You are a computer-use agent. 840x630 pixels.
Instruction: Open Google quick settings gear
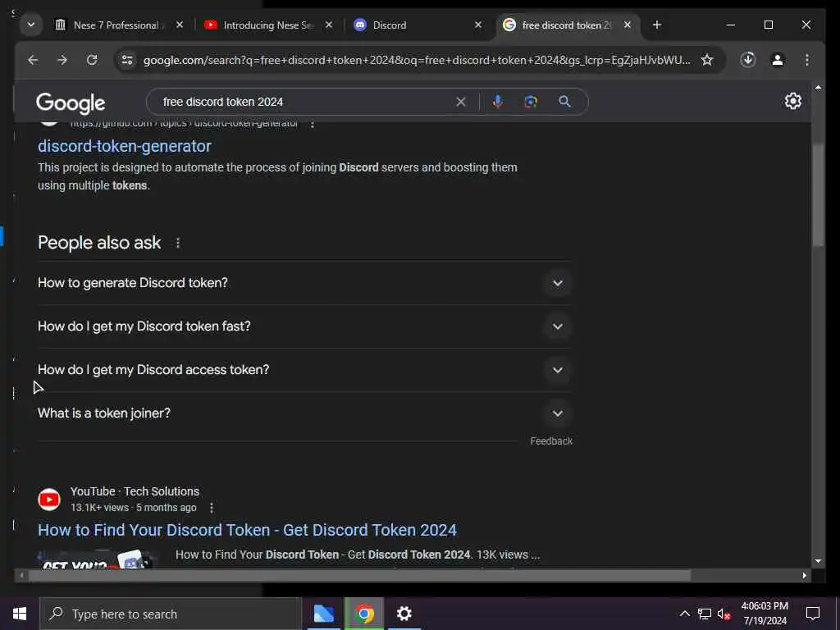tap(793, 101)
